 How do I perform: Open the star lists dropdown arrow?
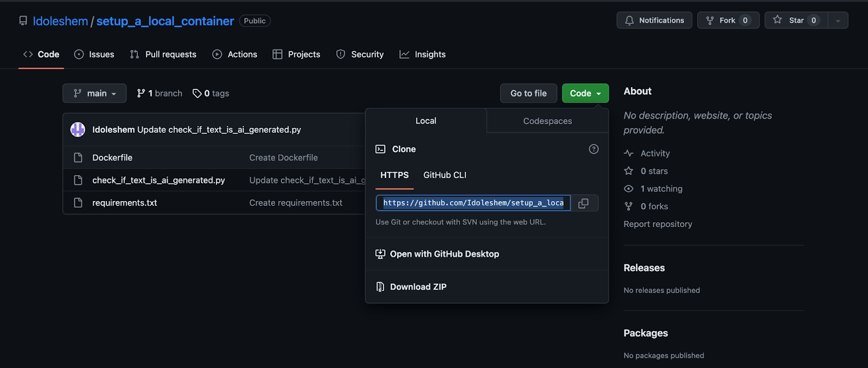(x=838, y=21)
